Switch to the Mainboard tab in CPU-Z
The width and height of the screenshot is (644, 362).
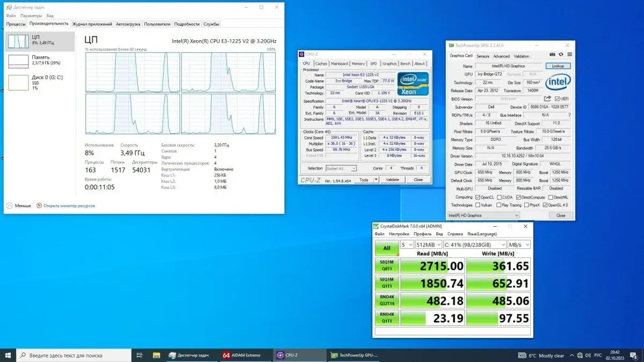point(339,63)
